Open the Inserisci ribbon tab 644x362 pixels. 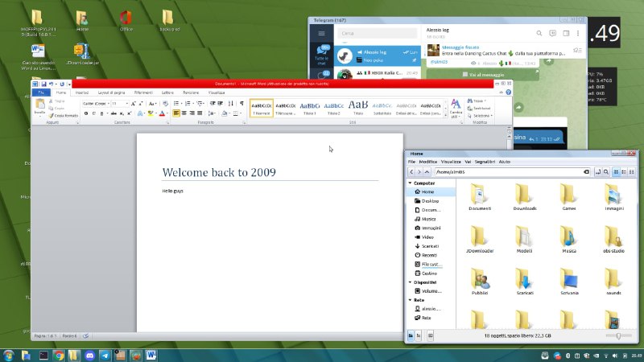tap(82, 93)
